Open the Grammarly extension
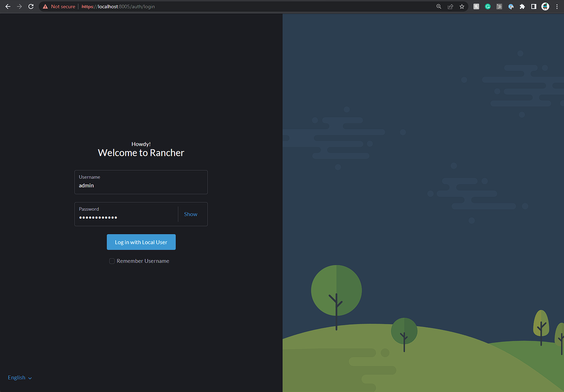The image size is (564, 392). coord(488,6)
